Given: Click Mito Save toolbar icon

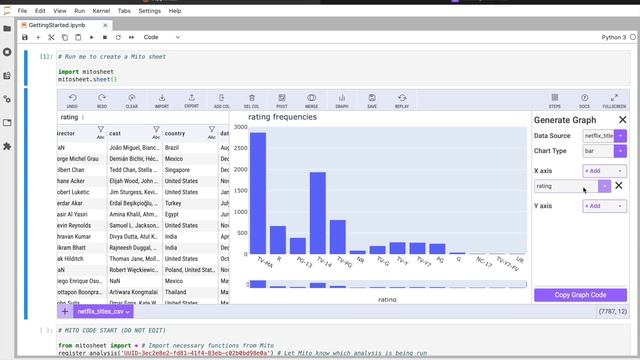Looking at the screenshot, I should 372,100.
